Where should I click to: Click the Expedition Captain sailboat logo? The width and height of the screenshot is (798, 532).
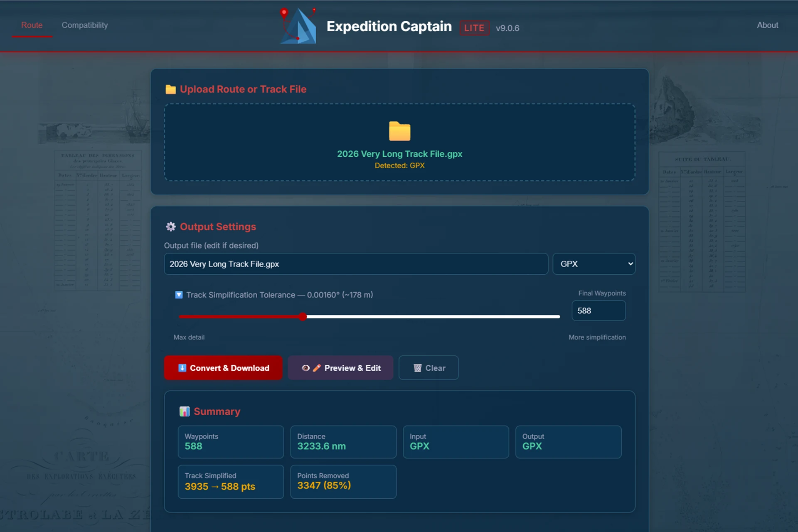(x=298, y=26)
